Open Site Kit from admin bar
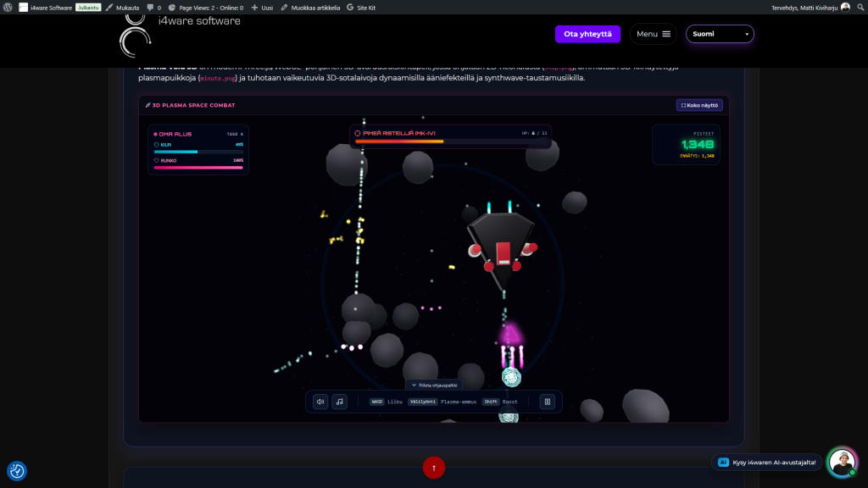The width and height of the screenshot is (868, 488). click(x=361, y=8)
